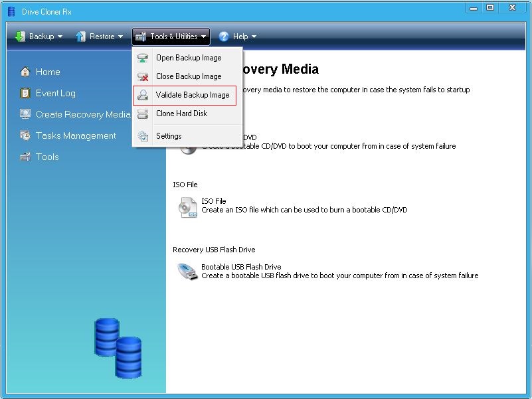The height and width of the screenshot is (399, 532).
Task: Open Tools in the sidebar
Action: (47, 157)
